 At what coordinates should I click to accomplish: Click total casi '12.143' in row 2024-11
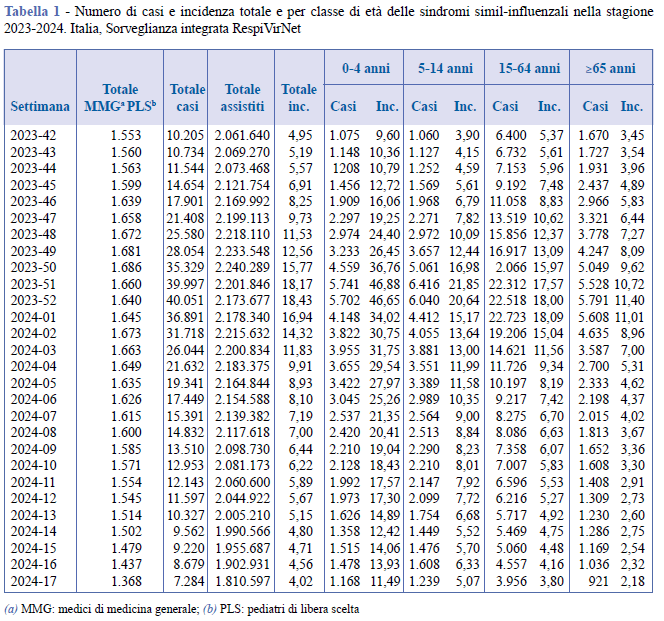pos(185,482)
